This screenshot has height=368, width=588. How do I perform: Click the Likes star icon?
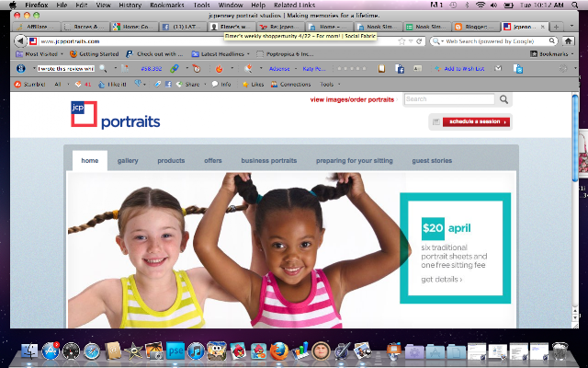coord(245,85)
